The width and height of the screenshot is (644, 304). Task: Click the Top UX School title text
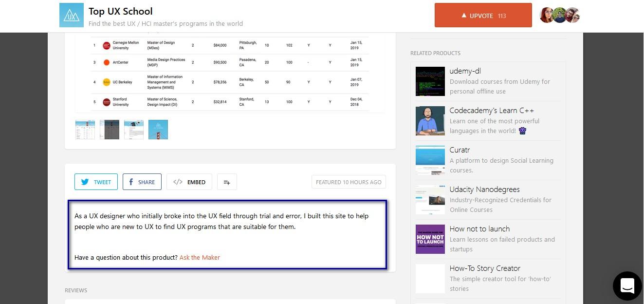tap(120, 11)
